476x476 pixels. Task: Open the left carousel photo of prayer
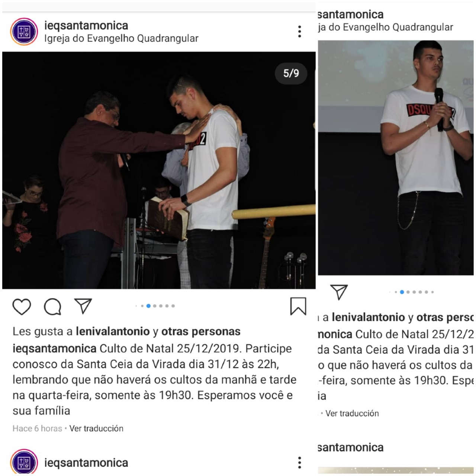pos(159,170)
